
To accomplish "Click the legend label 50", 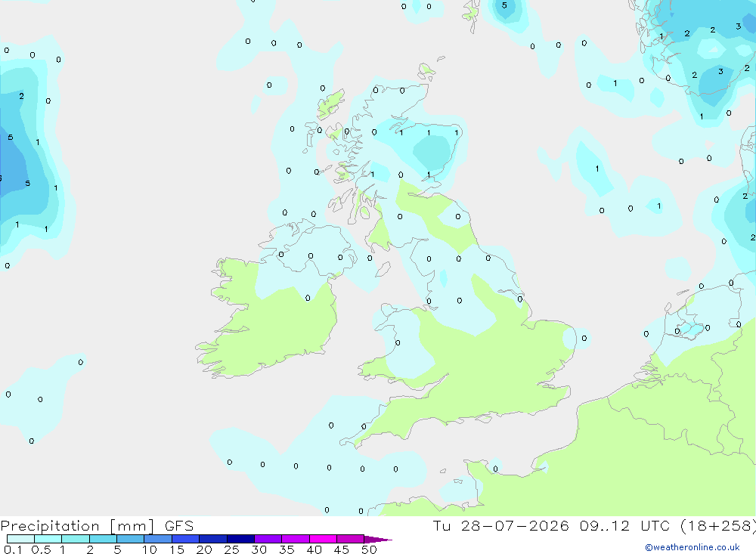I will [369, 549].
